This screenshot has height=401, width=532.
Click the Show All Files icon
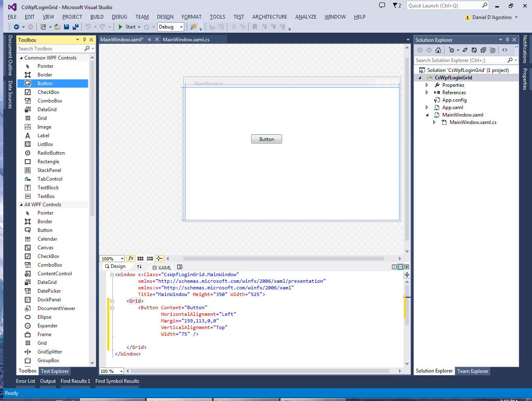click(x=492, y=50)
